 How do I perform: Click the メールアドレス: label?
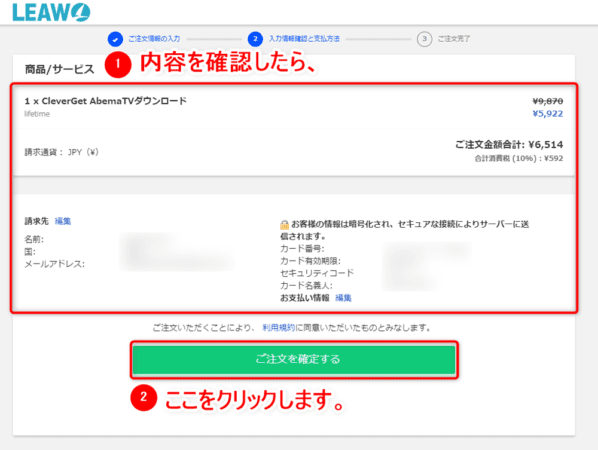click(55, 264)
